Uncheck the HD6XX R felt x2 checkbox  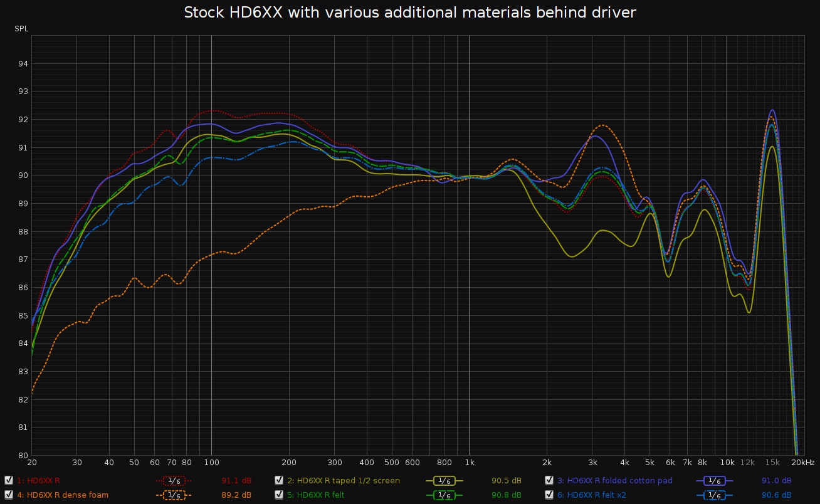click(x=549, y=495)
